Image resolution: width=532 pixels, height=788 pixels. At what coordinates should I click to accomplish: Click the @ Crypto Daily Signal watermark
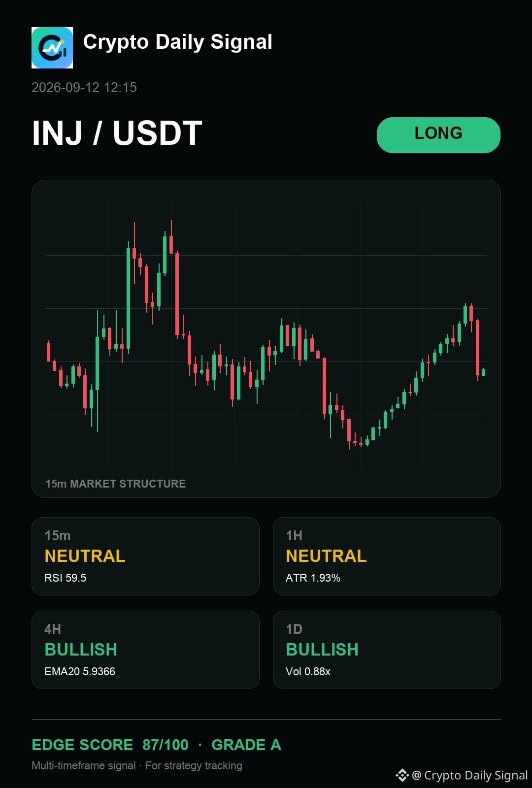[x=470, y=775]
